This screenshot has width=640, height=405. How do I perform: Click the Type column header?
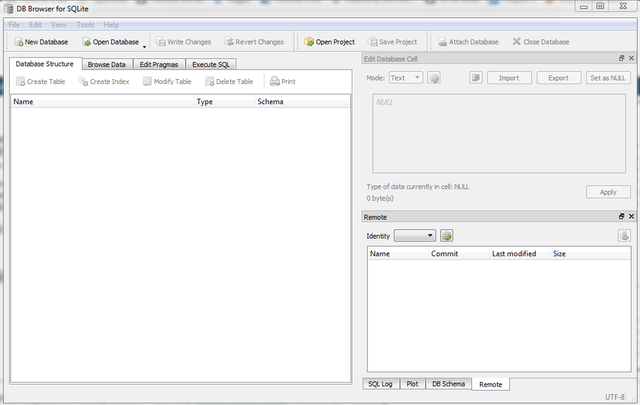224,102
